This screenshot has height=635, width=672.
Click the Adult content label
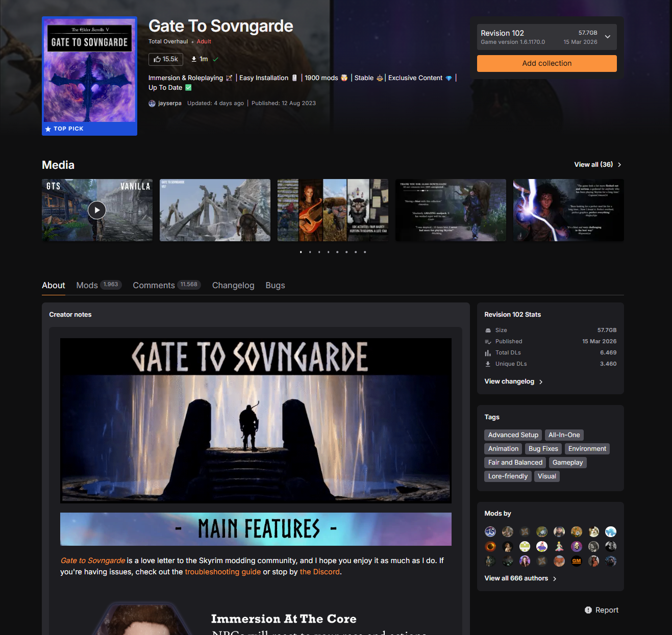pyautogui.click(x=204, y=42)
